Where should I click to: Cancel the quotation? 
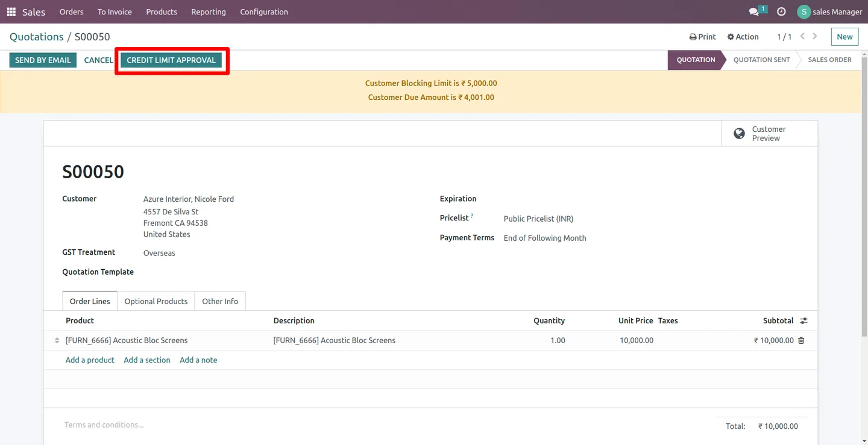pos(98,60)
